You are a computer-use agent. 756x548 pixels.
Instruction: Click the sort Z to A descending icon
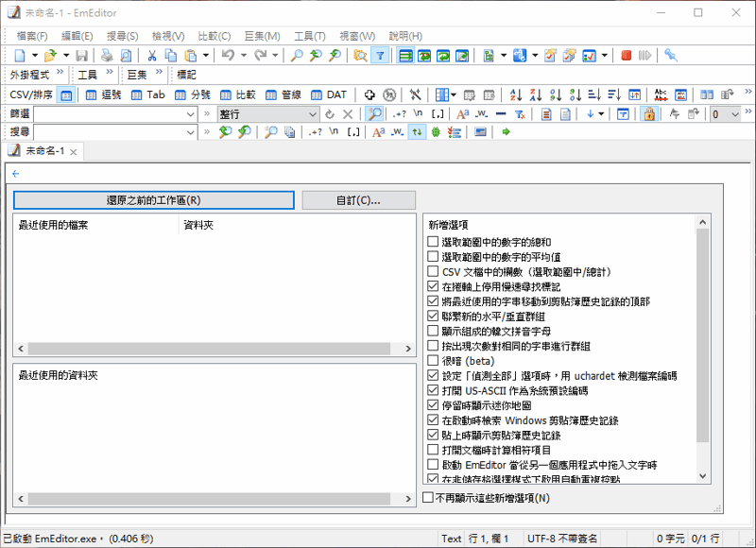click(x=536, y=94)
